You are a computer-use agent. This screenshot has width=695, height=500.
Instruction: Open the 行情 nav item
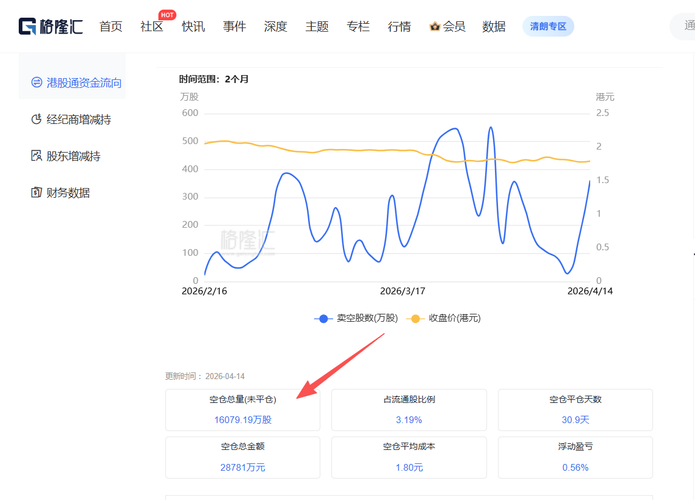399,27
